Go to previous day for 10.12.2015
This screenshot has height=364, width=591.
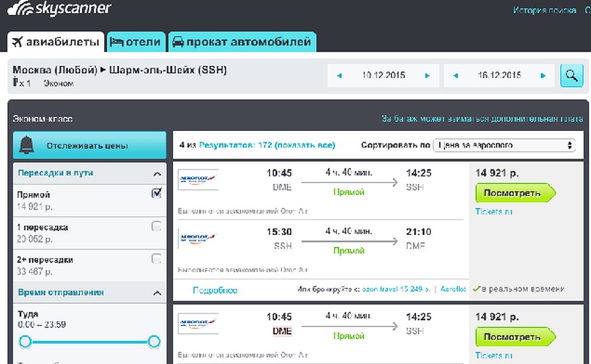point(339,76)
